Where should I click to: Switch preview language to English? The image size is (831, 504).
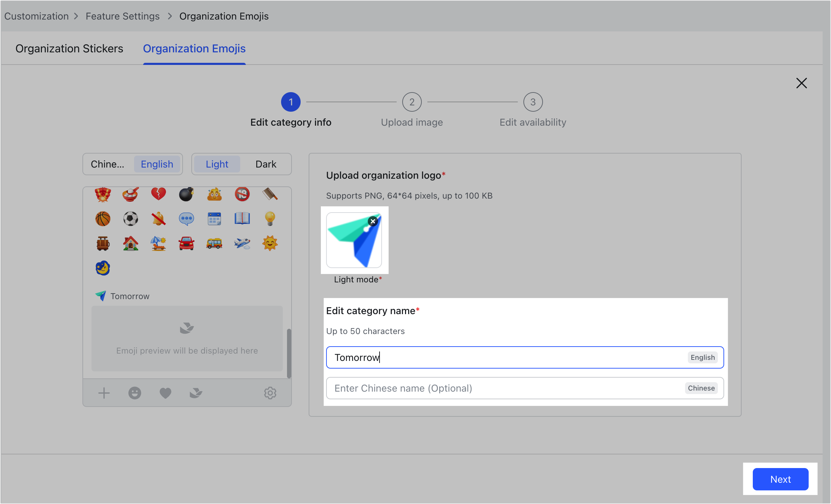(x=157, y=164)
